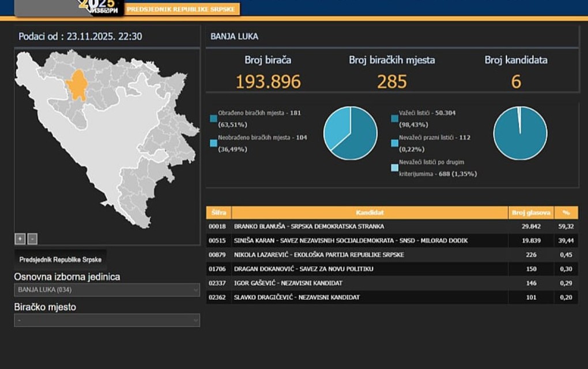The width and height of the screenshot is (588, 369).
Task: Zoom out the map with minus button
Action: 32,239
